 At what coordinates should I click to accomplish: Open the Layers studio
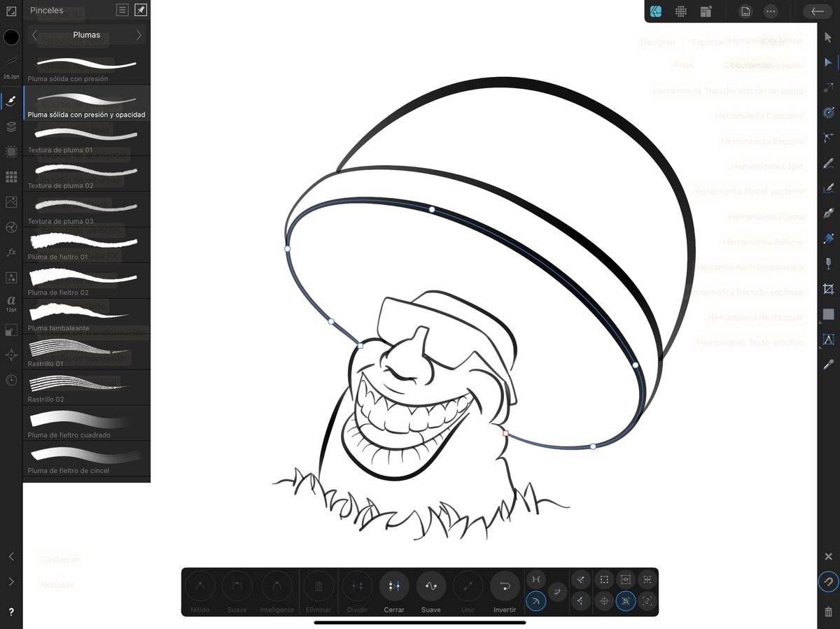11,127
